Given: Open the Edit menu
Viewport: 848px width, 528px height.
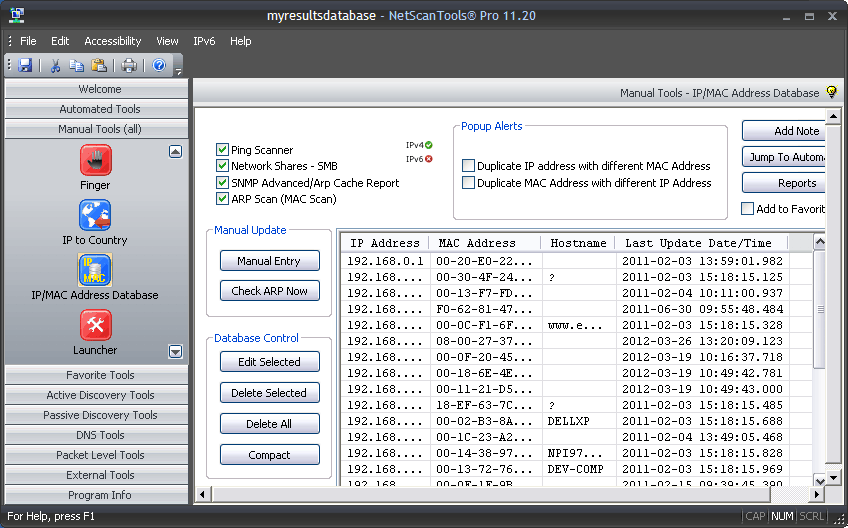Looking at the screenshot, I should [x=60, y=41].
